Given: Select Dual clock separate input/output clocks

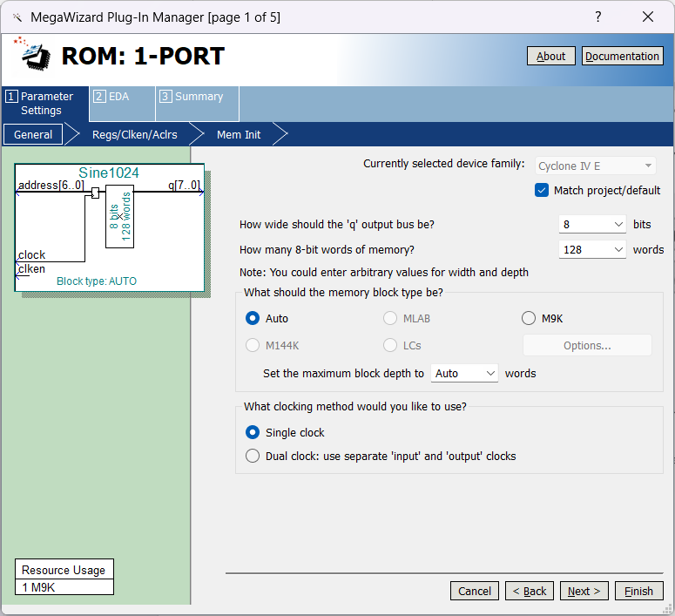Looking at the screenshot, I should (x=253, y=456).
